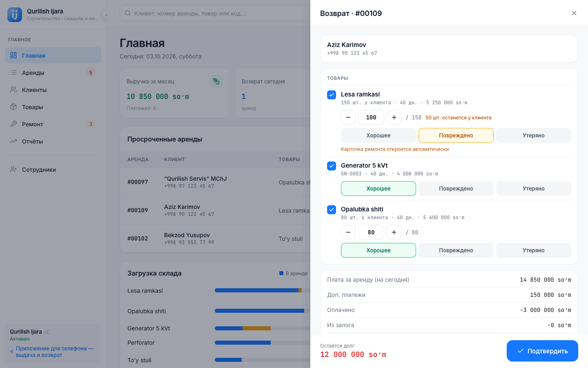Mark Opalubka shiti as Повреждено
The height and width of the screenshot is (368, 588).
pyautogui.click(x=456, y=250)
